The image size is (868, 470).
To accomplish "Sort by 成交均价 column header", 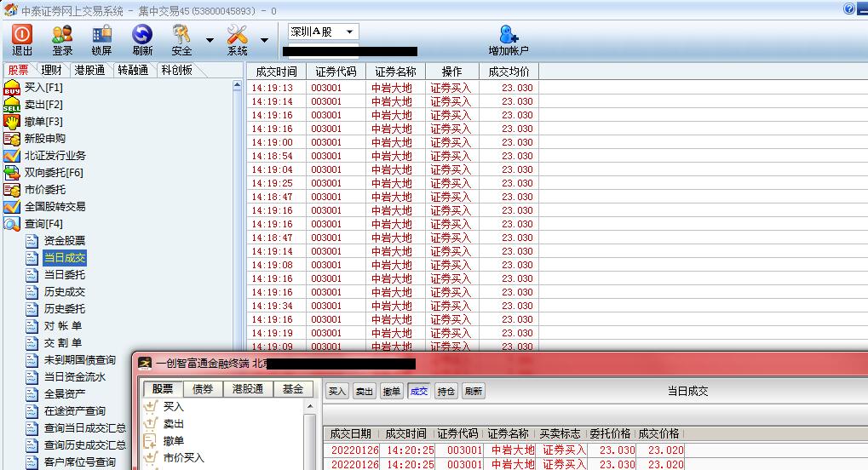I will tap(509, 72).
